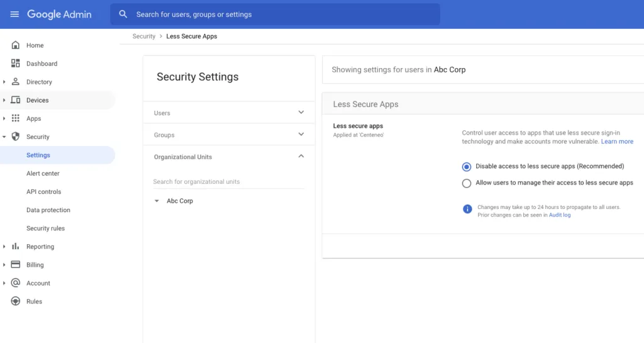Viewport: 644px width, 343px height.
Task: Click the Learn more link
Action: 617,142
